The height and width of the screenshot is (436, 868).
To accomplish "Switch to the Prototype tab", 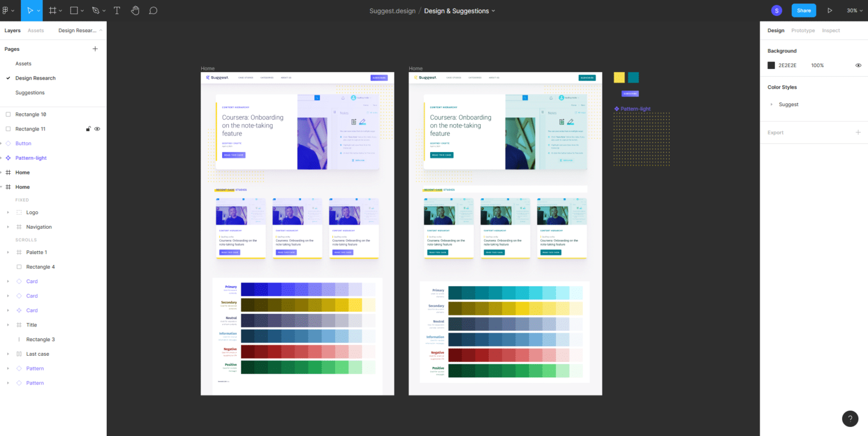I will (x=802, y=30).
